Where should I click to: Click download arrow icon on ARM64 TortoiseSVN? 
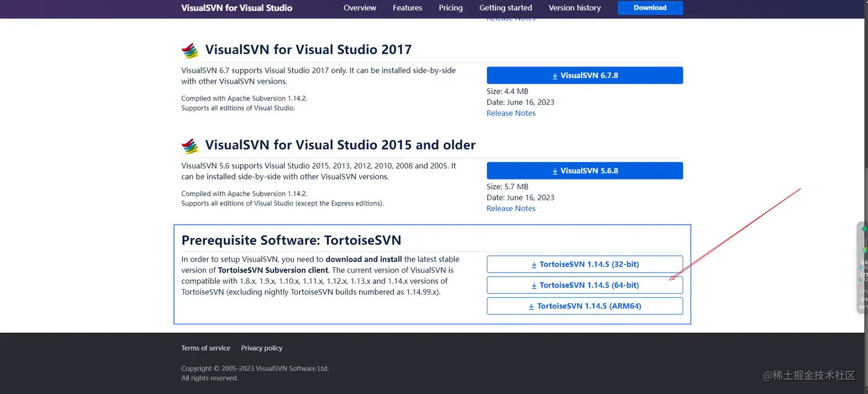[x=532, y=306]
